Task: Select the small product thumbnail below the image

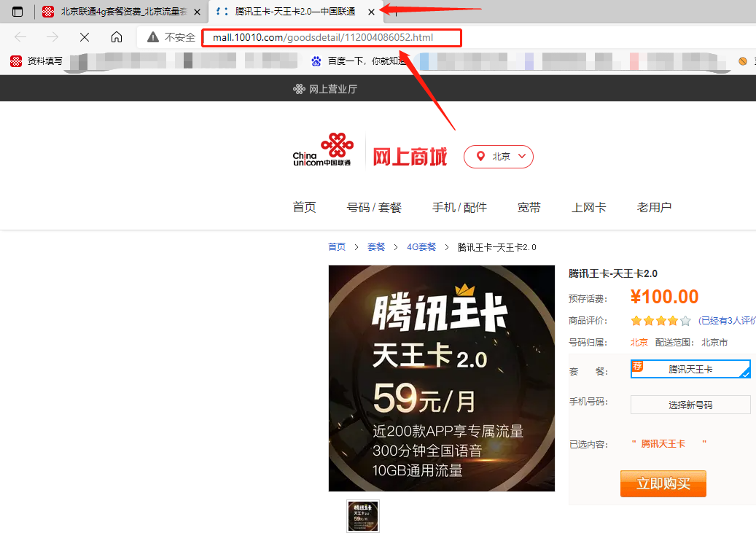Action: pos(363,516)
